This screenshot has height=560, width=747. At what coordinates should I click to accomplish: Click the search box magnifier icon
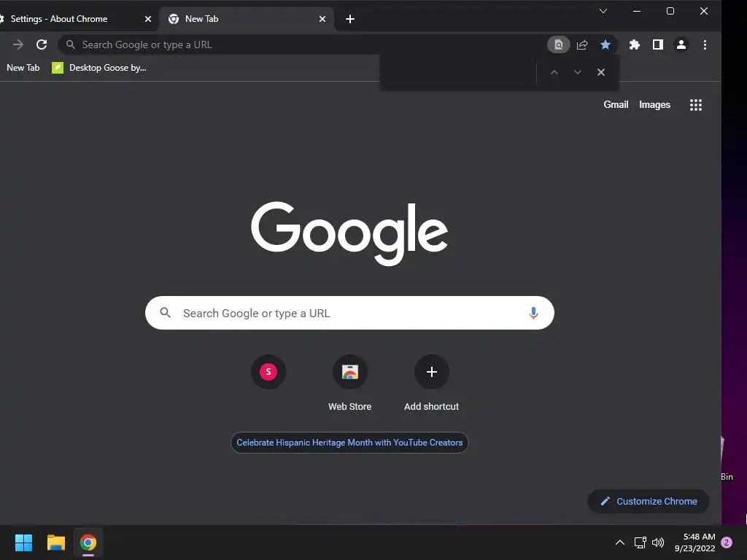coord(166,313)
